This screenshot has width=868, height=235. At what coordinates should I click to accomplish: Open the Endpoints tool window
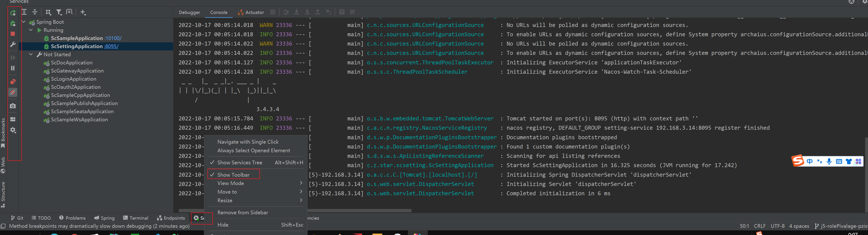(171, 218)
